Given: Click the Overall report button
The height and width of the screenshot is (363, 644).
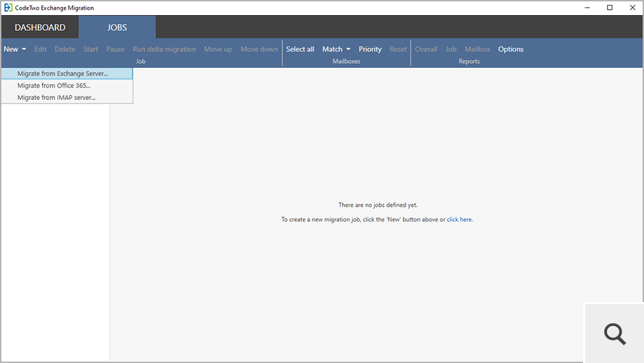Looking at the screenshot, I should 426,49.
